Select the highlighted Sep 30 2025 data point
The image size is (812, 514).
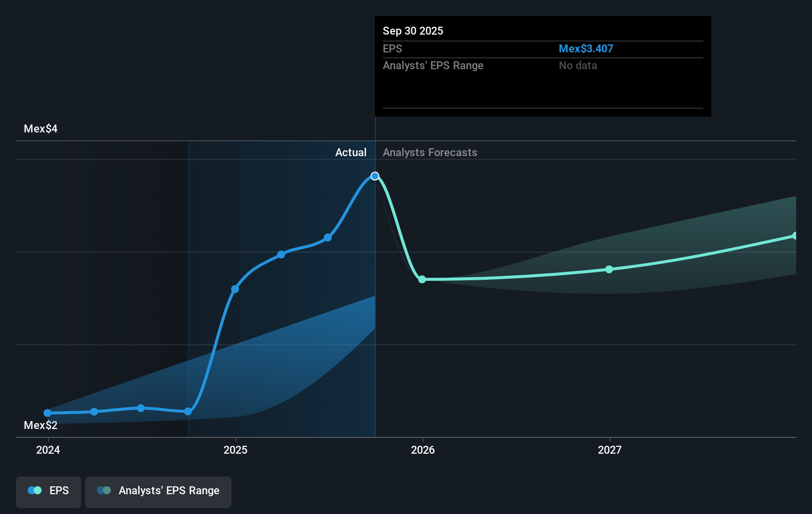[375, 175]
